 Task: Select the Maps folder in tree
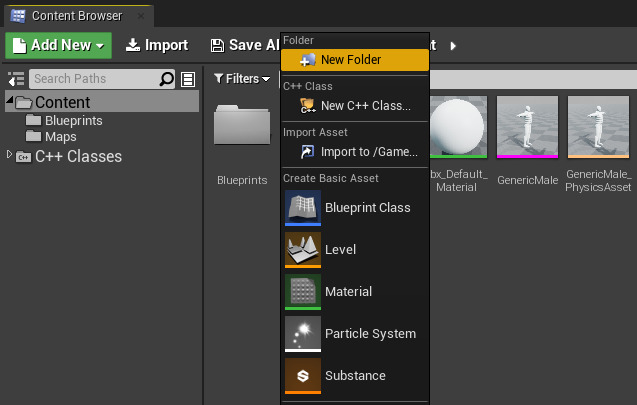(x=51, y=136)
